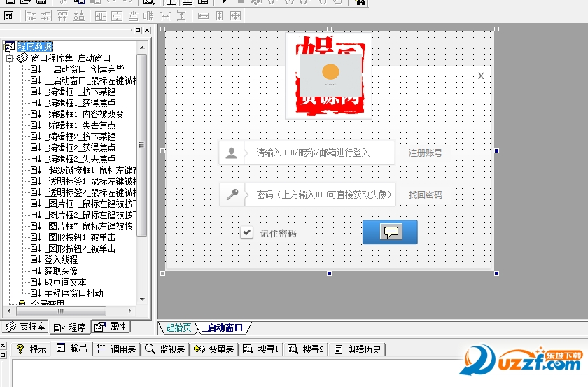The image size is (588, 387).
Task: Click the X close label in the form
Action: tap(481, 76)
